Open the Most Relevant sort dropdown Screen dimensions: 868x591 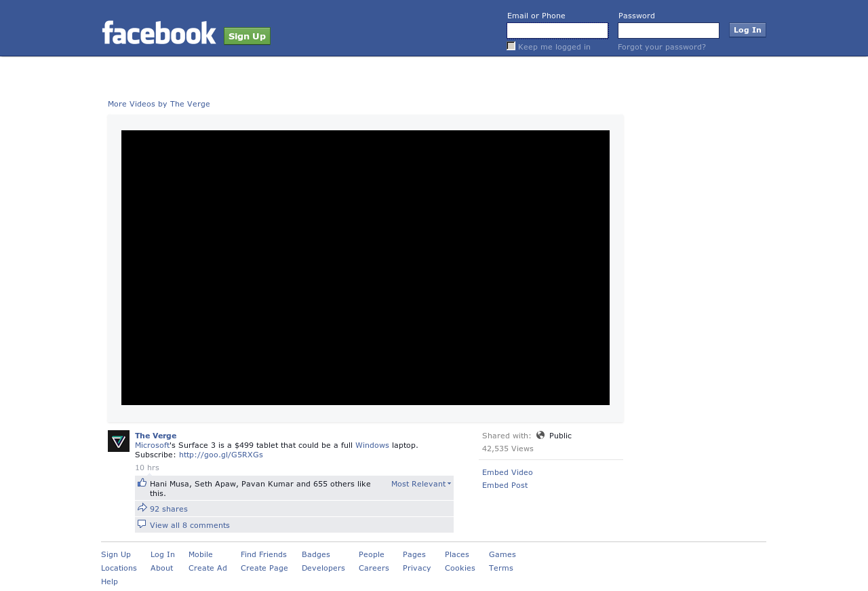(x=421, y=484)
